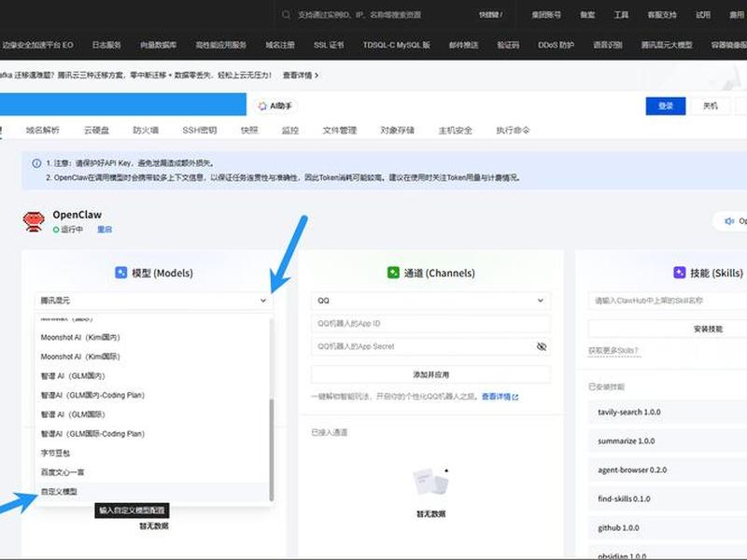Image resolution: width=747 pixels, height=560 pixels.
Task: Switch to SSH密钥 tab
Action: [199, 130]
